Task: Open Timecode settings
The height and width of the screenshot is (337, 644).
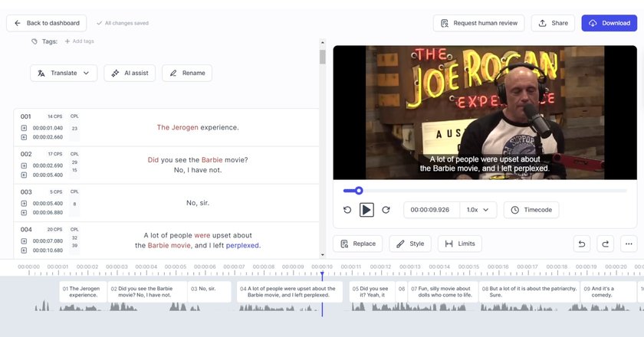Action: tap(531, 210)
